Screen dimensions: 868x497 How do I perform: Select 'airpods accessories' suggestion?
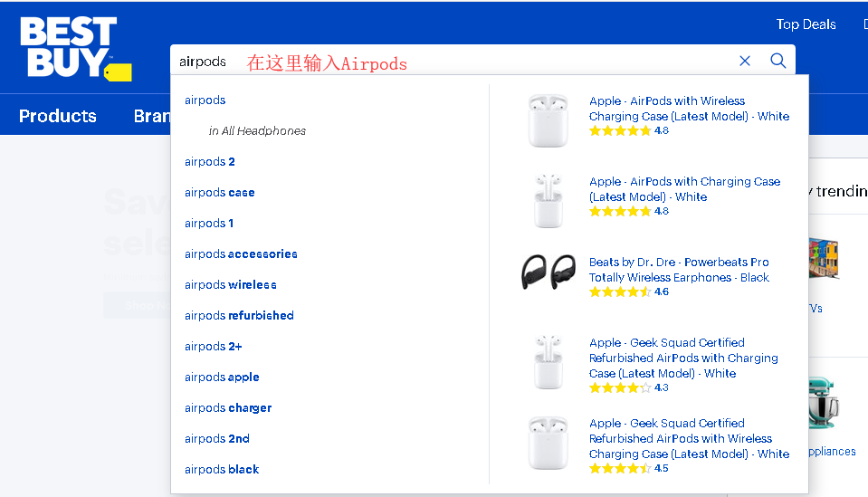241,254
